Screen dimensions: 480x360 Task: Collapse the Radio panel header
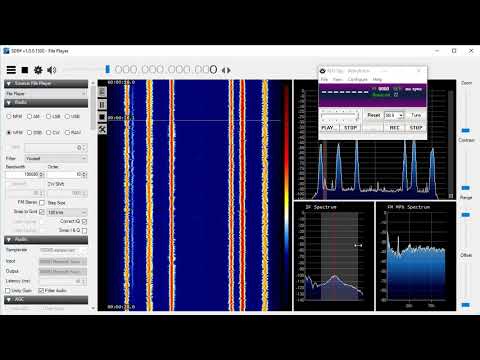click(x=46, y=103)
